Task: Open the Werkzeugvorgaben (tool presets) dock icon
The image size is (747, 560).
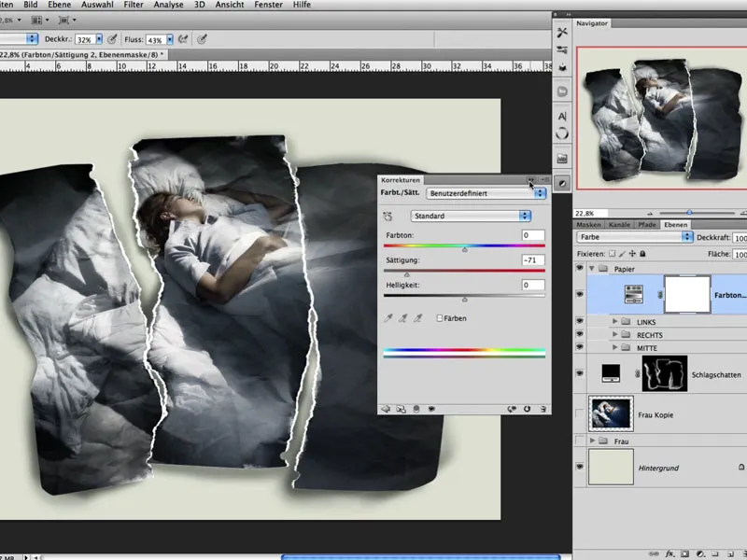Action: coord(562,32)
